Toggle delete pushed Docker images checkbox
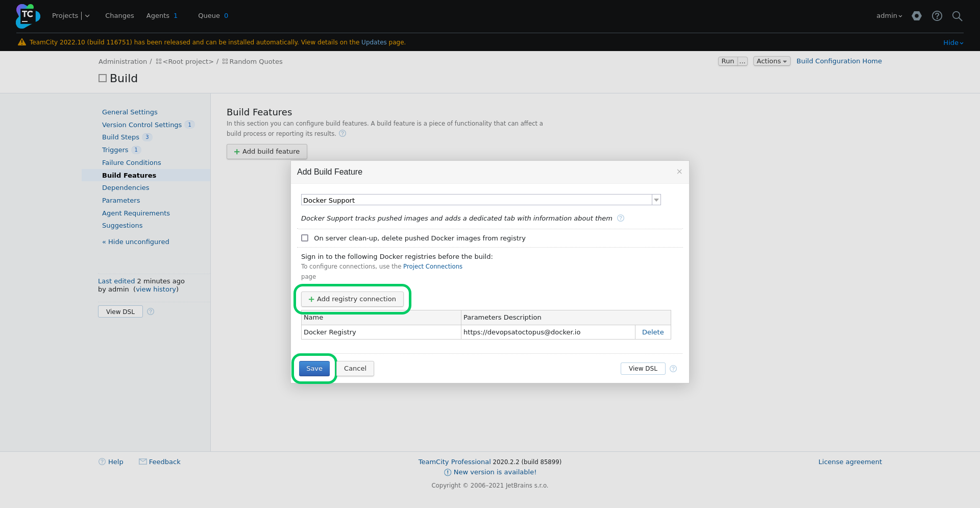The image size is (980, 508). (305, 238)
